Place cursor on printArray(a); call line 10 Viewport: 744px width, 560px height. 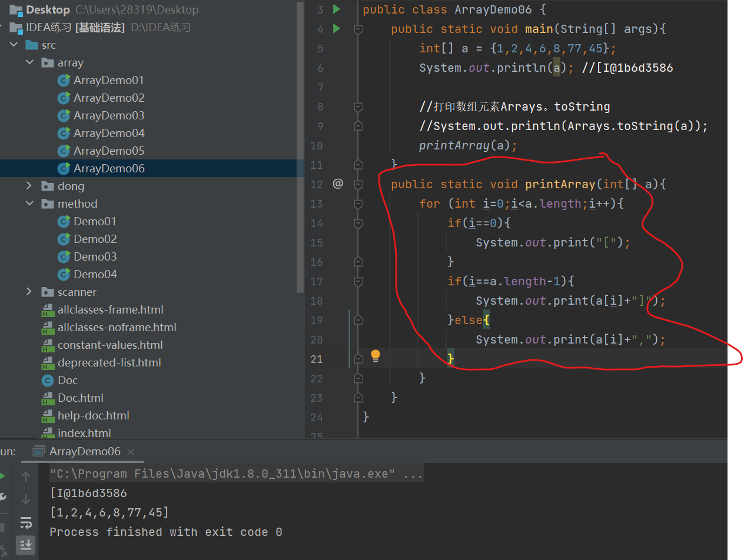pos(468,145)
